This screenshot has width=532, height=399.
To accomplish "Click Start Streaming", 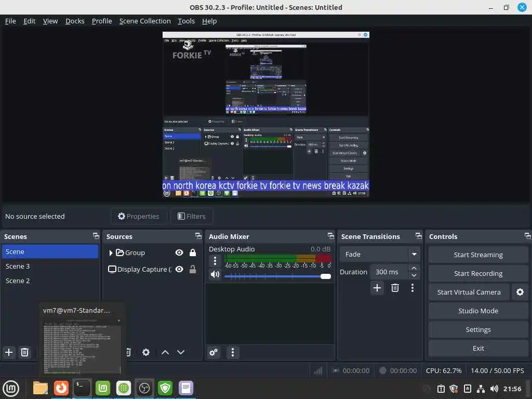I will tap(478, 255).
